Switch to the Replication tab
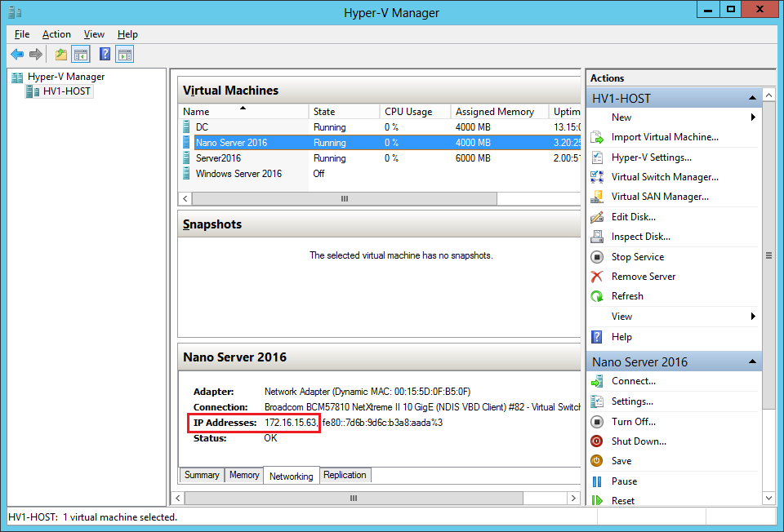Image resolution: width=784 pixels, height=532 pixels. pos(345,475)
